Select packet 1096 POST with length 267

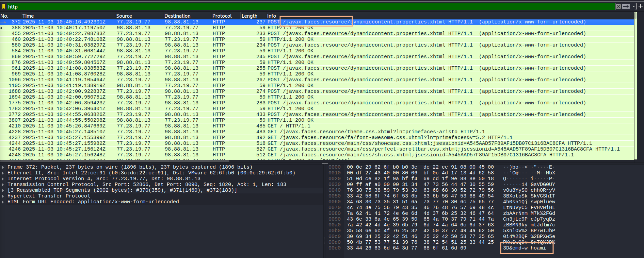click(317, 80)
